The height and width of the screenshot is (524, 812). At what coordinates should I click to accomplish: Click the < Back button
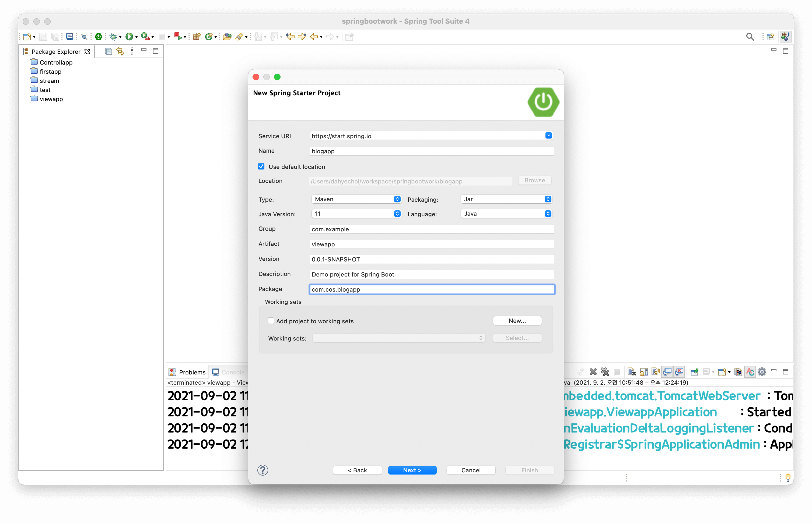pyautogui.click(x=357, y=470)
